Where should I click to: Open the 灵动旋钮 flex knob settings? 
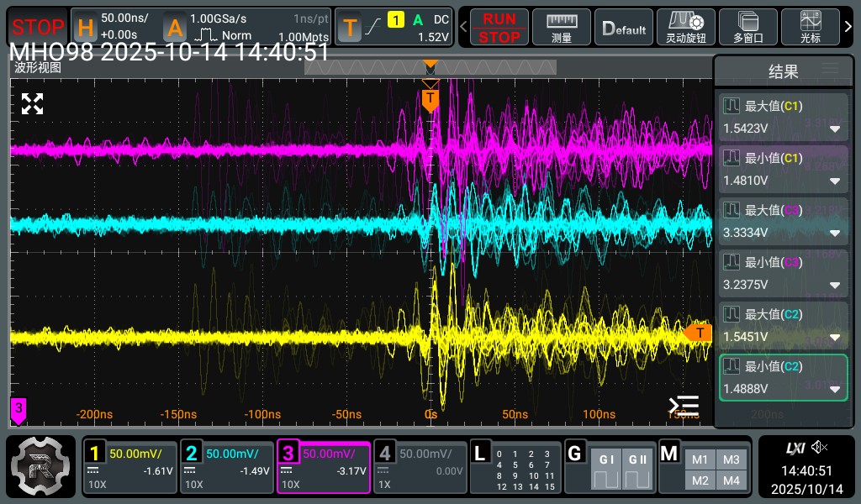[685, 27]
